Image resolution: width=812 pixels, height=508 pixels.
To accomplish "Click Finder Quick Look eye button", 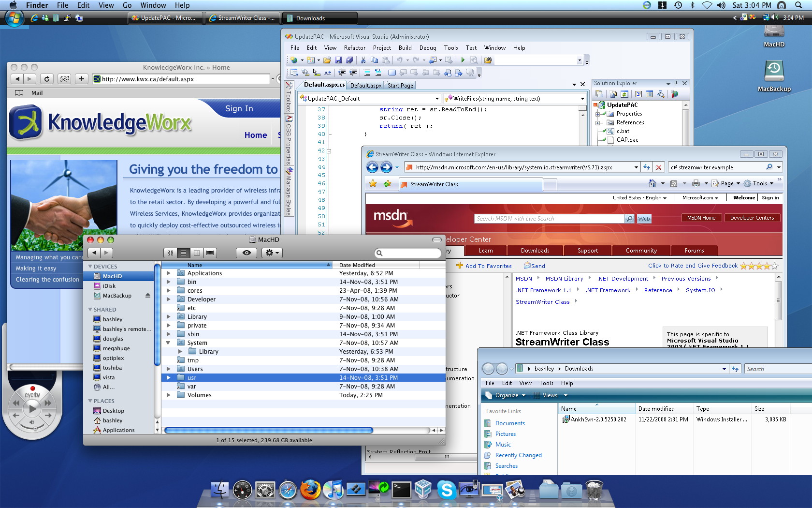I will pyautogui.click(x=246, y=253).
